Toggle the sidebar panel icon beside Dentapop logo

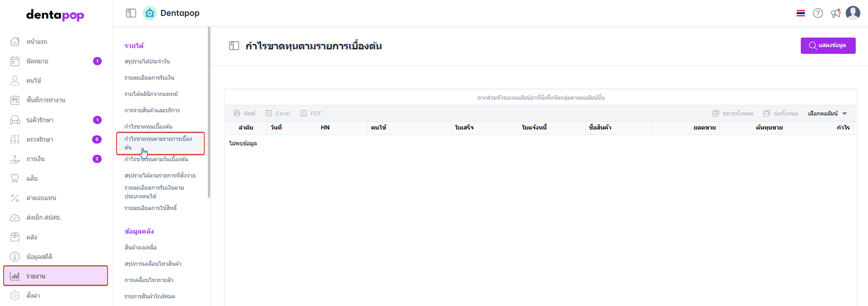point(131,13)
